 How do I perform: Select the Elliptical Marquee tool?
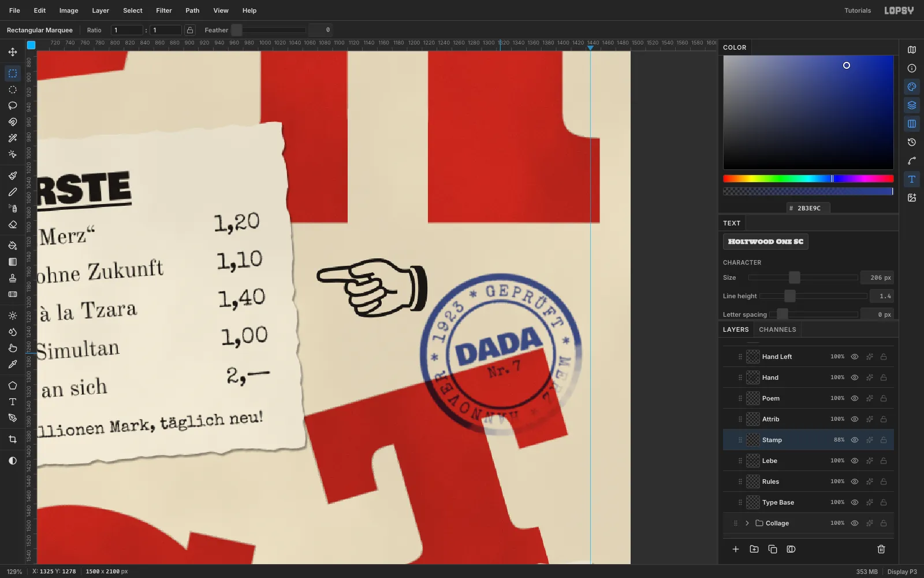point(13,90)
